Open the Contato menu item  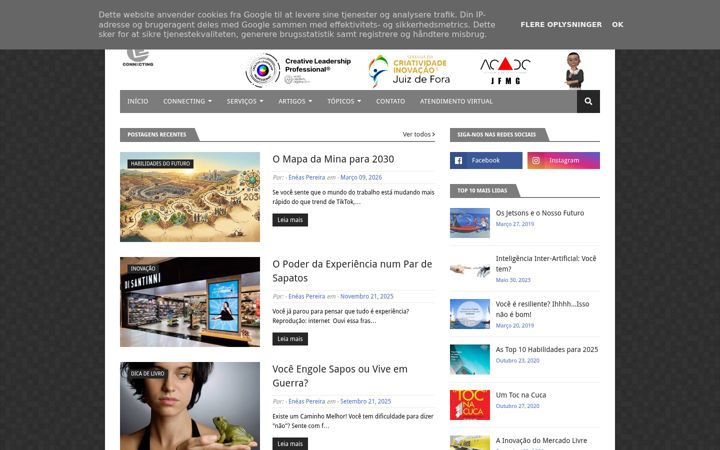390,101
